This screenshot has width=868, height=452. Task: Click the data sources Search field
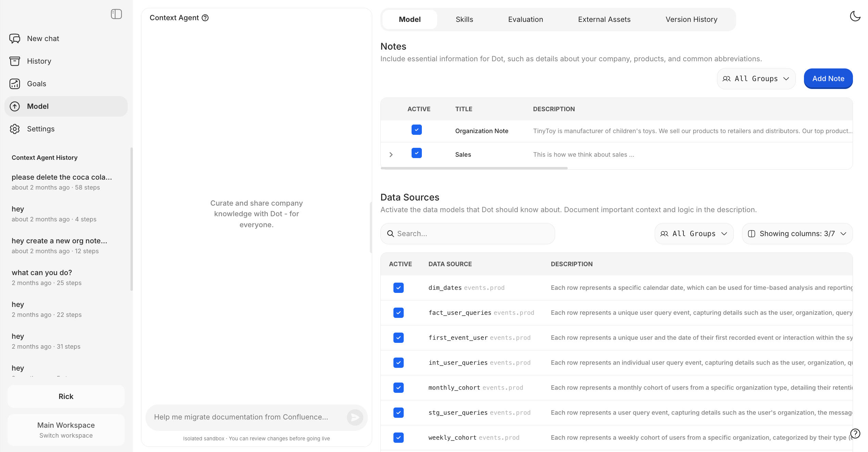467,234
